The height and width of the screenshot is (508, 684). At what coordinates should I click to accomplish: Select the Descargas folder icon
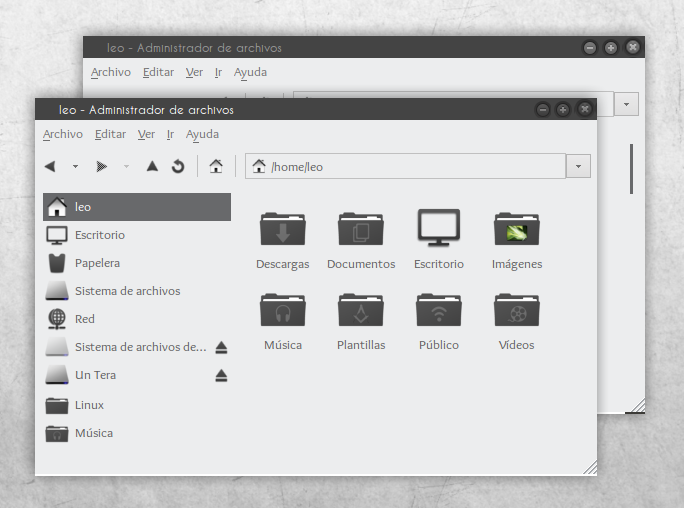pyautogui.click(x=283, y=228)
